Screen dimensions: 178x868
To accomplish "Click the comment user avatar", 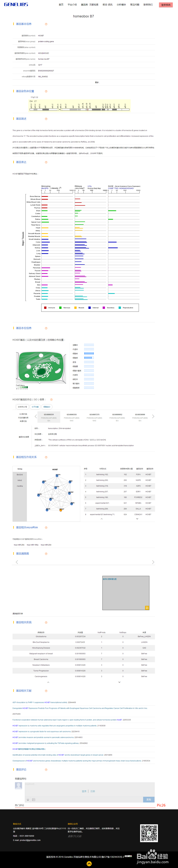I will click(19, 786).
